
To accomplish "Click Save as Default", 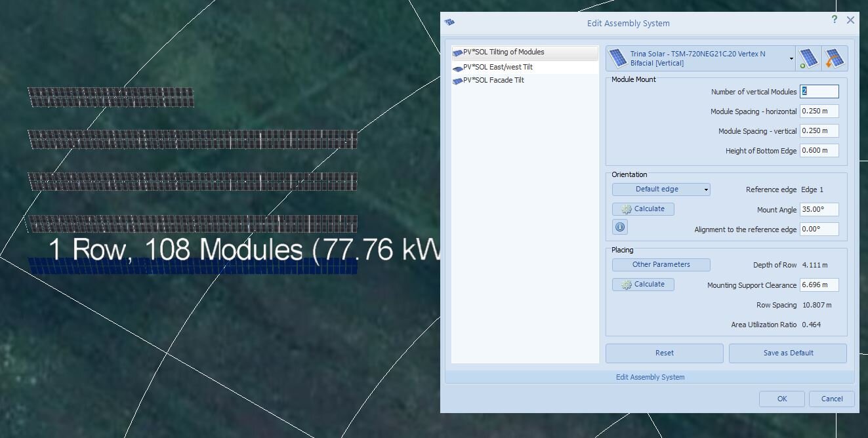I will tap(787, 353).
